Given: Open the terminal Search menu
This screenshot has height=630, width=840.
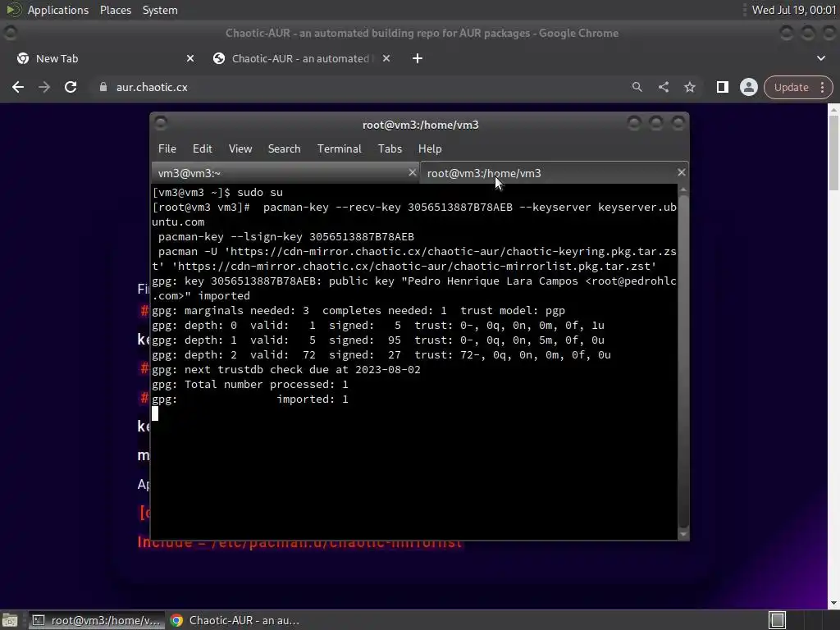Looking at the screenshot, I should [284, 149].
